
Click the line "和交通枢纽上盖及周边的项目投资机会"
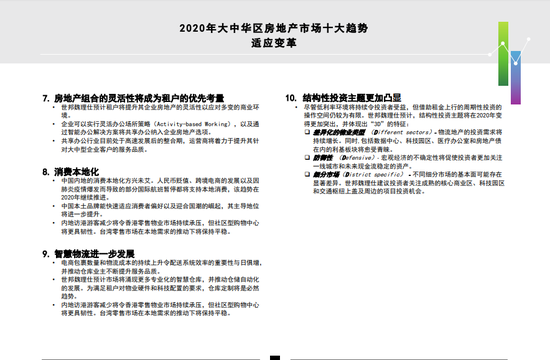(x=369, y=191)
